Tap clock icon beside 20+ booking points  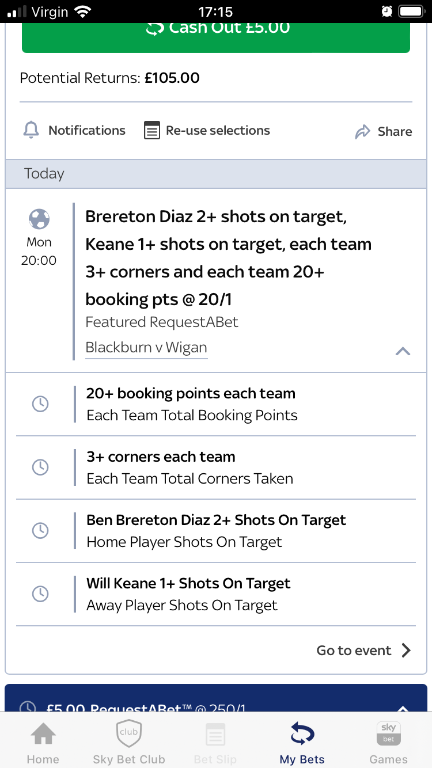[x=40, y=404]
